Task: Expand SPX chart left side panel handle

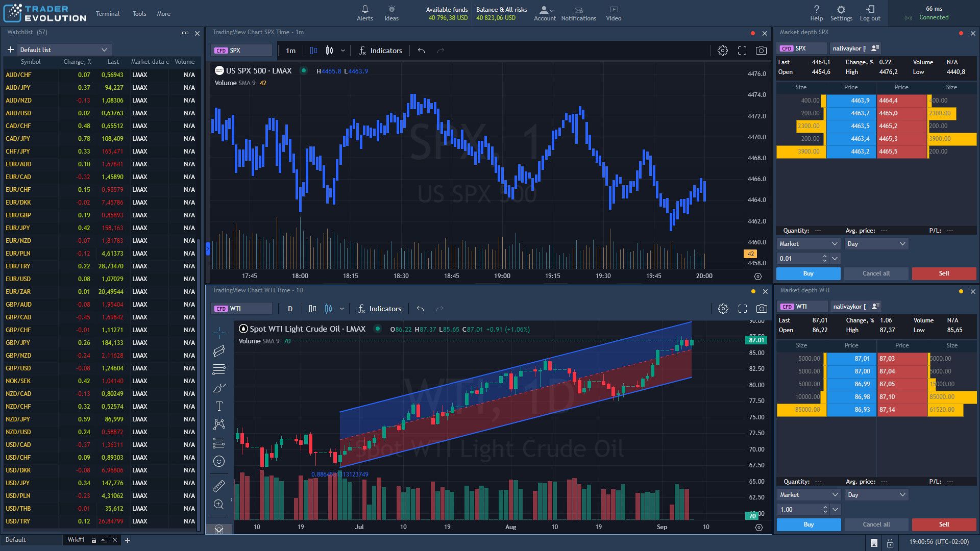Action: point(208,249)
